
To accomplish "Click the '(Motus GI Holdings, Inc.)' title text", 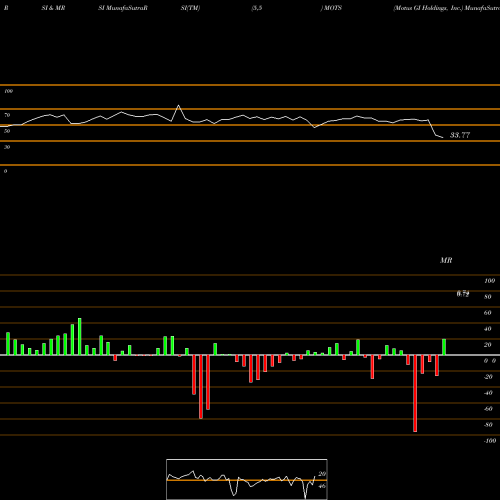I will (x=428, y=8).
